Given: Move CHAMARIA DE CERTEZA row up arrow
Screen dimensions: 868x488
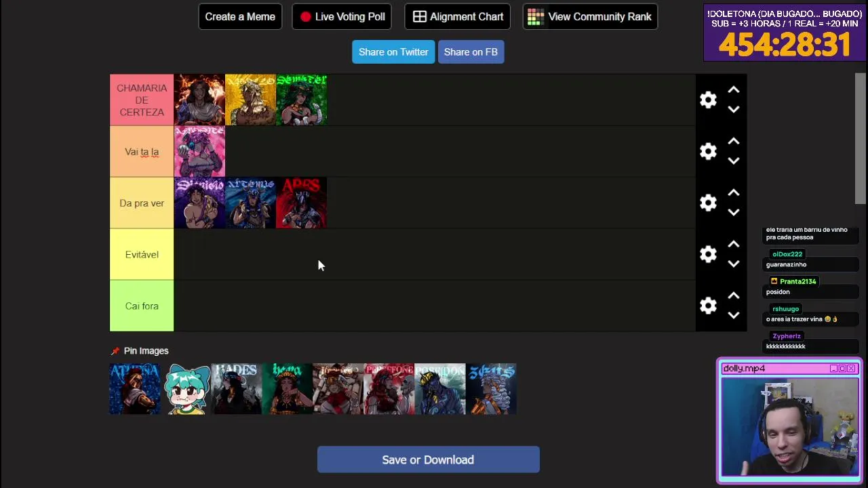Looking at the screenshot, I should (x=733, y=90).
